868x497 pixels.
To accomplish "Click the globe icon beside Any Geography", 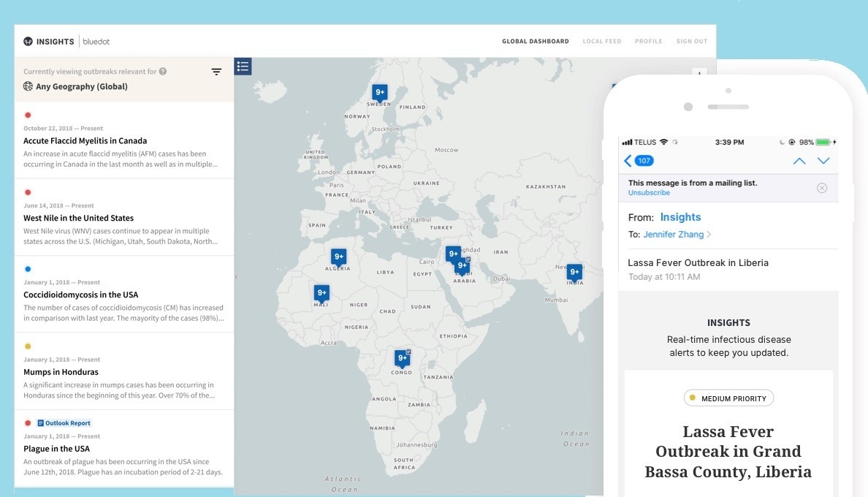I will 28,86.
